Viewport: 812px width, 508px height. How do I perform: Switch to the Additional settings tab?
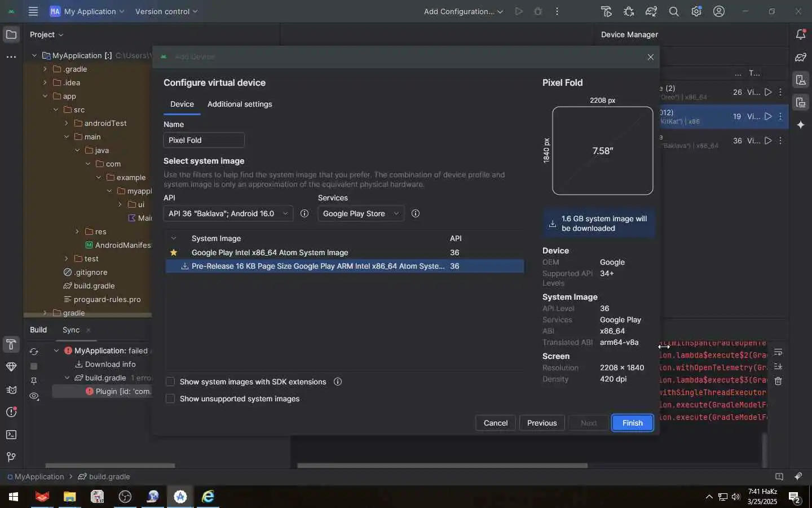pos(240,104)
